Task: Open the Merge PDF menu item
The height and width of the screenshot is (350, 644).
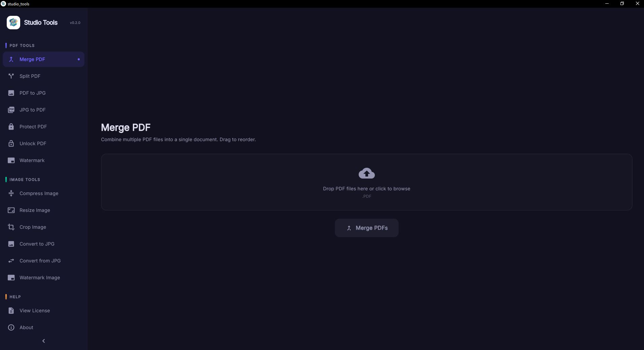Action: pyautogui.click(x=32, y=59)
